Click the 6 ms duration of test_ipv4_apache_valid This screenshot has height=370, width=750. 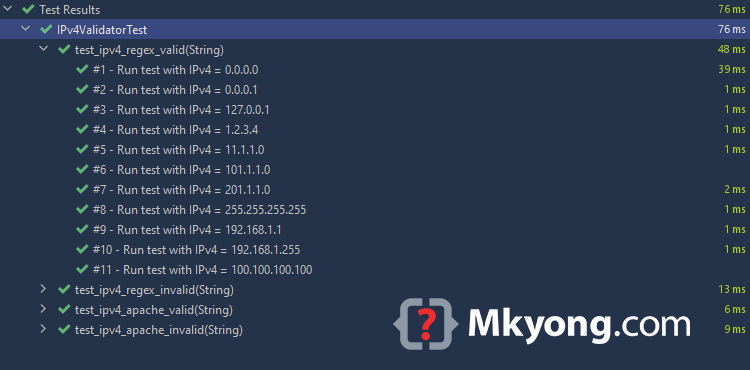(x=735, y=309)
